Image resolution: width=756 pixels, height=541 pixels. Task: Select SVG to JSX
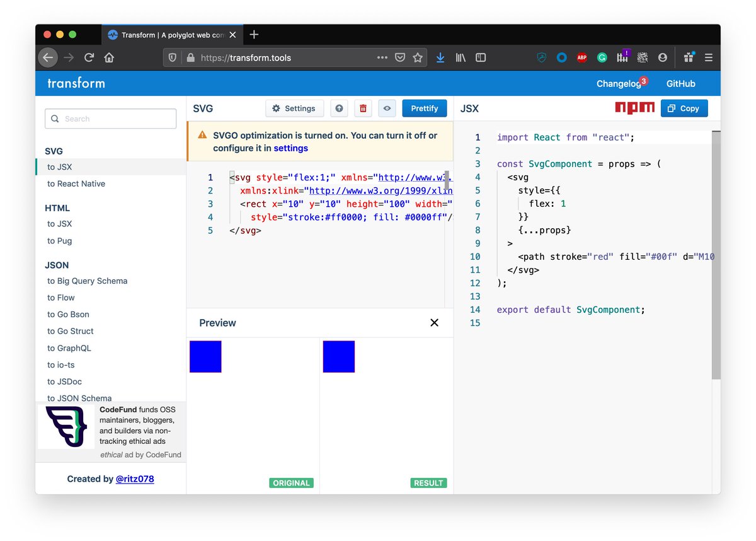coord(111,167)
